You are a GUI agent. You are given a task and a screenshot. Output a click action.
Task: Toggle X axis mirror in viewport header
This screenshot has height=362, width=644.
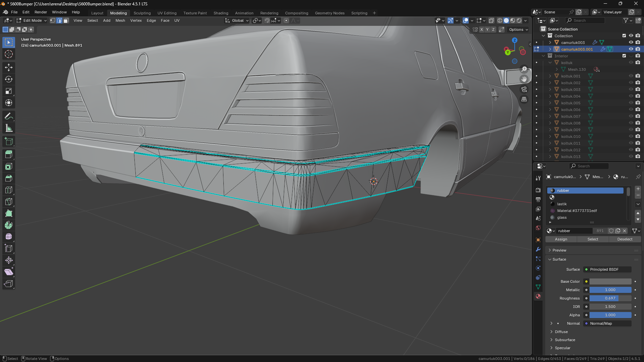point(481,30)
